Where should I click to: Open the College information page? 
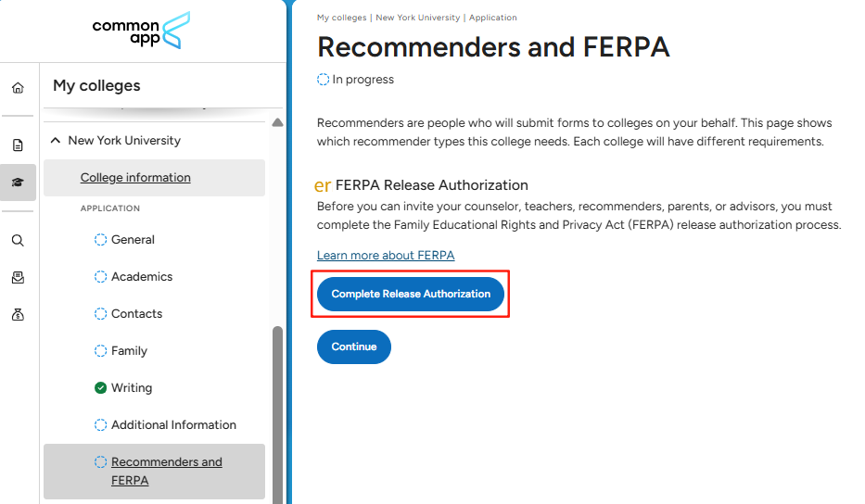point(135,178)
